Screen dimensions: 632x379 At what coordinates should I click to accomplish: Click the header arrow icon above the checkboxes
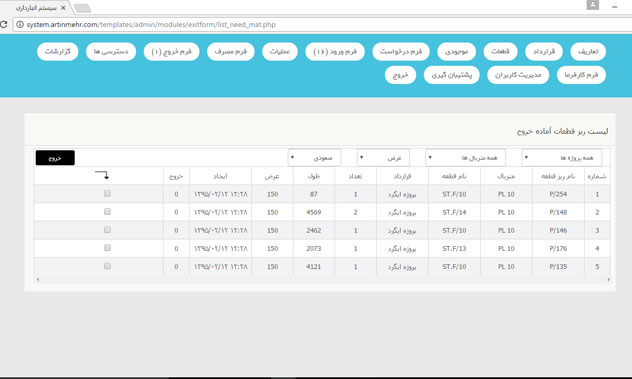102,175
